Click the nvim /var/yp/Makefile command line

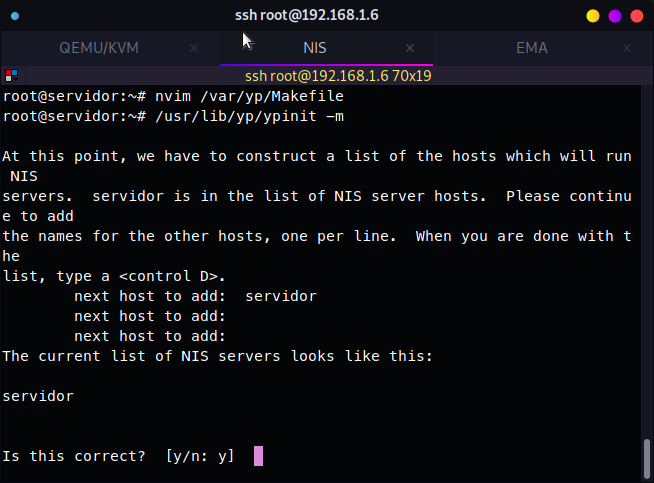(173, 96)
